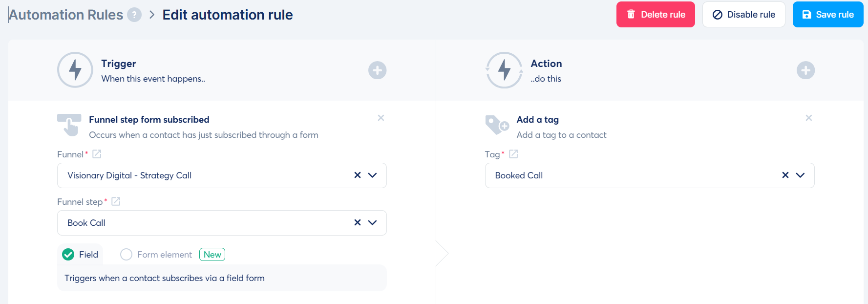Image resolution: width=868 pixels, height=304 pixels.
Task: Expand the Funnel step dropdown arrow
Action: (x=372, y=222)
